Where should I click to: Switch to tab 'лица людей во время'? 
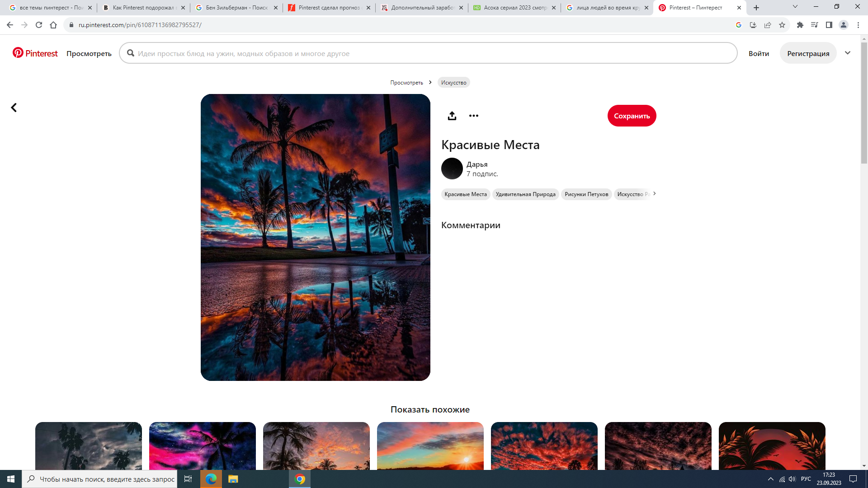pyautogui.click(x=607, y=8)
